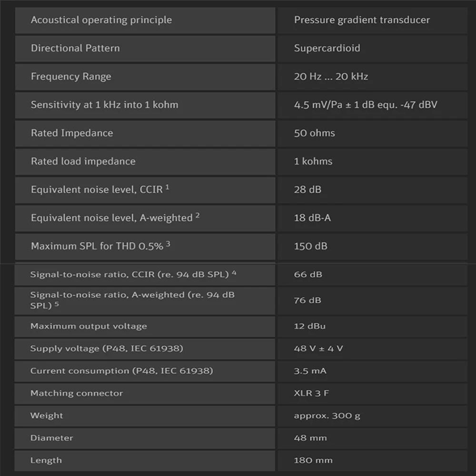Click the Frequency Range label
This screenshot has height=476, width=476.
[71, 77]
